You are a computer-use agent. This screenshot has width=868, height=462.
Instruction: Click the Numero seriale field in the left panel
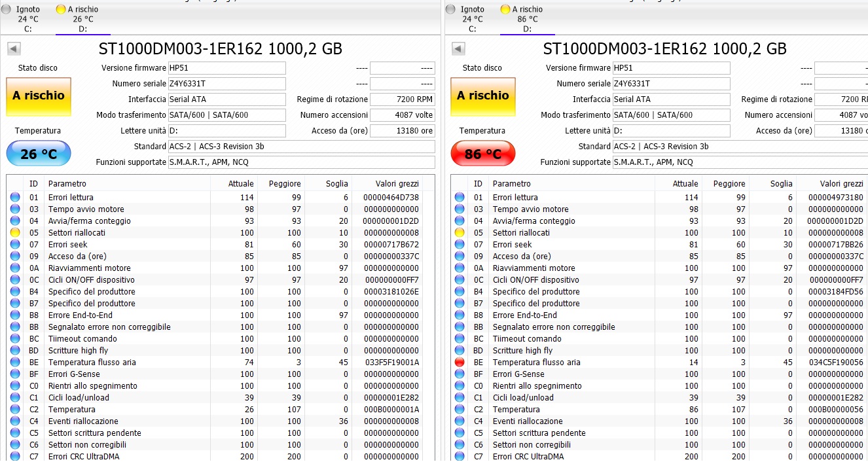(226, 84)
